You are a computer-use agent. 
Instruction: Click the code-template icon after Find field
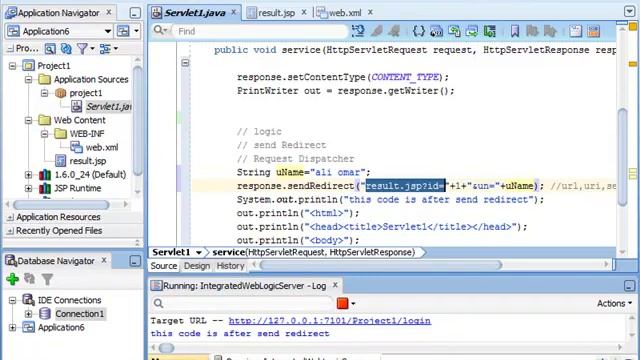click(x=358, y=31)
